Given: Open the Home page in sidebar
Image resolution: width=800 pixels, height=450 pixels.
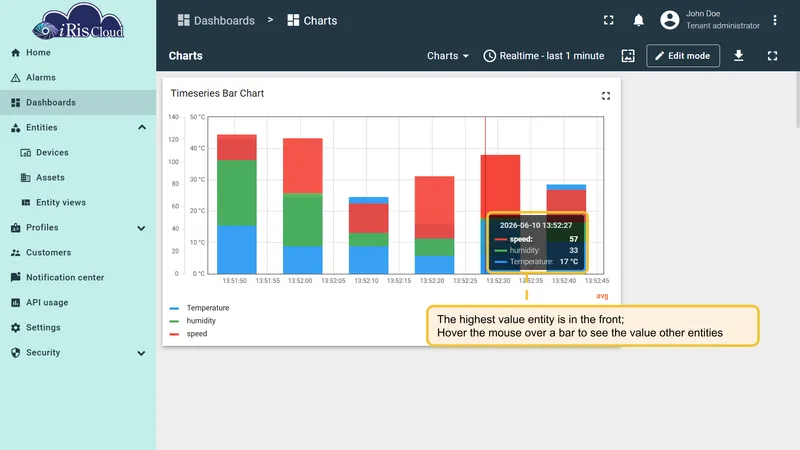Looking at the screenshot, I should (78, 53).
